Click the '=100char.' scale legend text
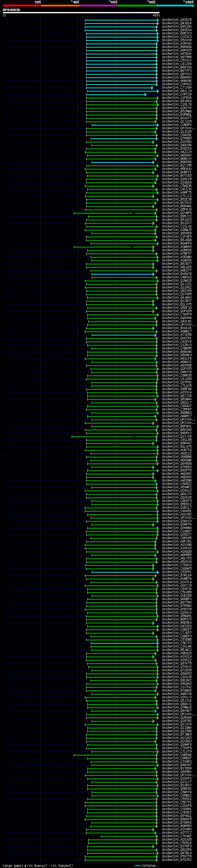The image size is (197, 868). (x=150, y=865)
